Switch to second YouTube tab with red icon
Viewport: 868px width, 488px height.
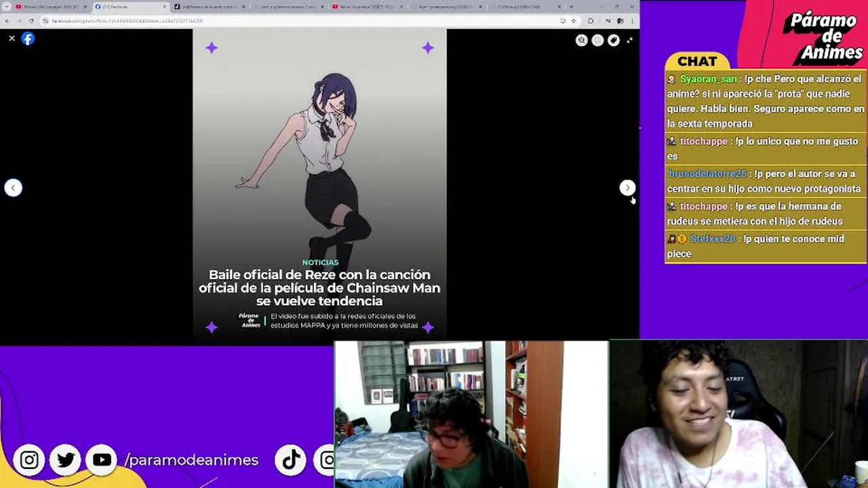click(368, 7)
